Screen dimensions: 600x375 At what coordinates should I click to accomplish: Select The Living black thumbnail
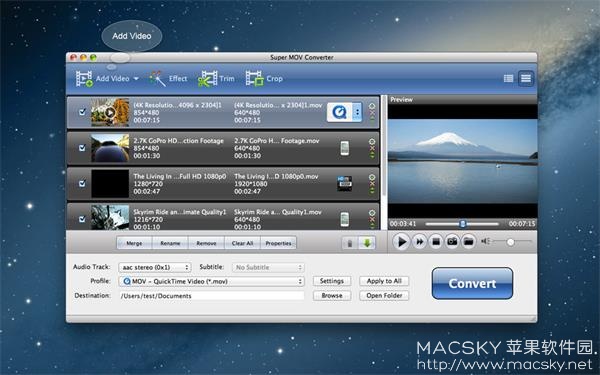[110, 184]
